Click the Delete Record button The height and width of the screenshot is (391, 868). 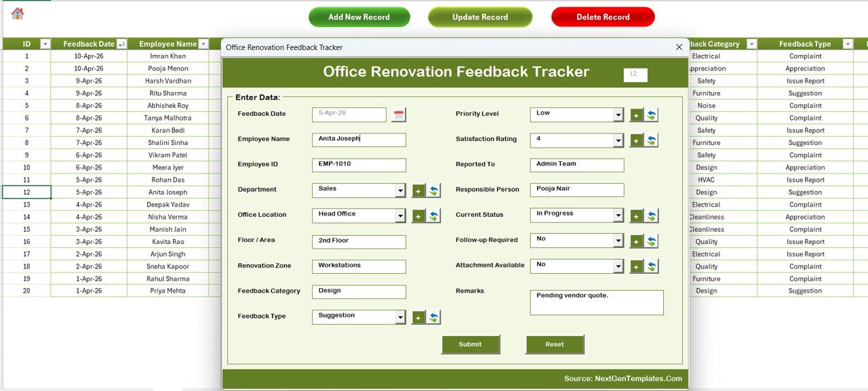[602, 17]
